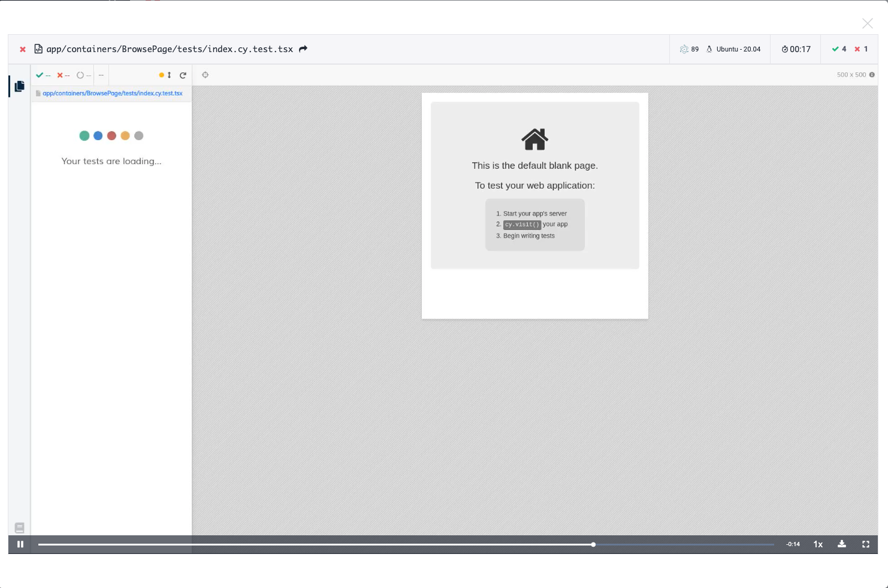Screen dimensions: 888x588
Task: Toggle failed tests filter with the red X
Action: click(60, 75)
